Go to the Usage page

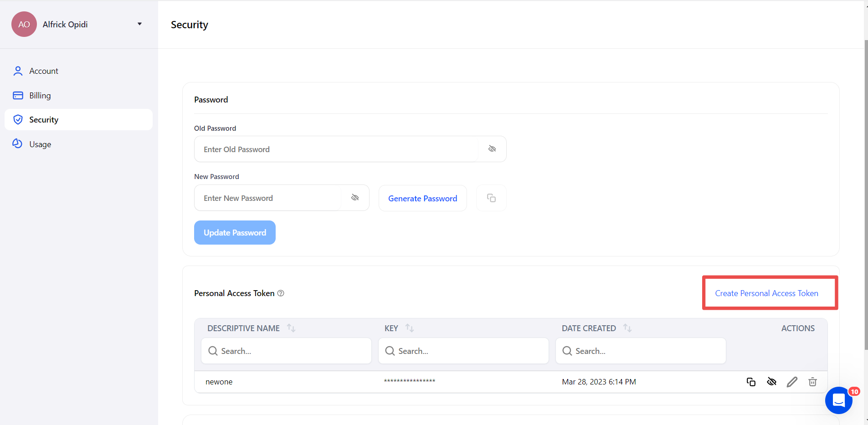40,144
